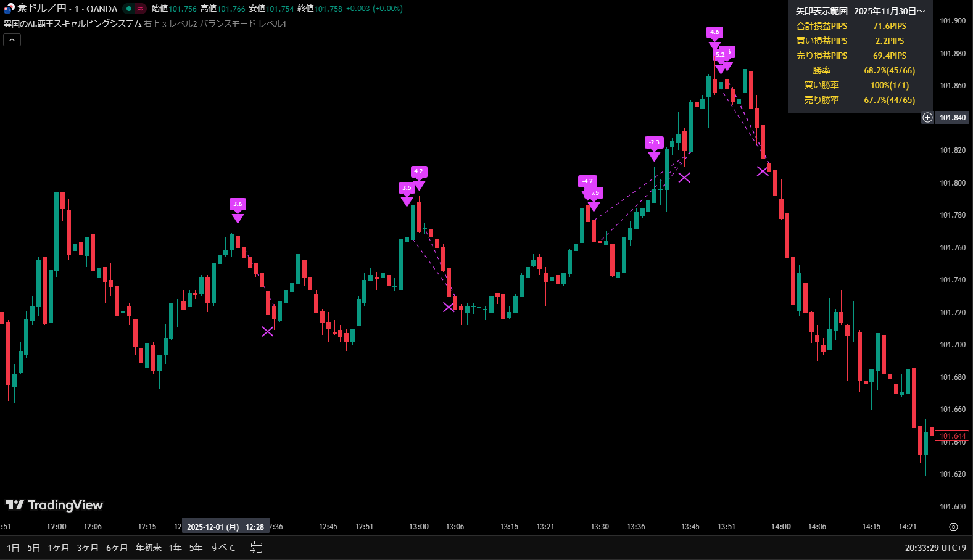
Task: Click the 71.6PIPS total value
Action: [x=889, y=26]
